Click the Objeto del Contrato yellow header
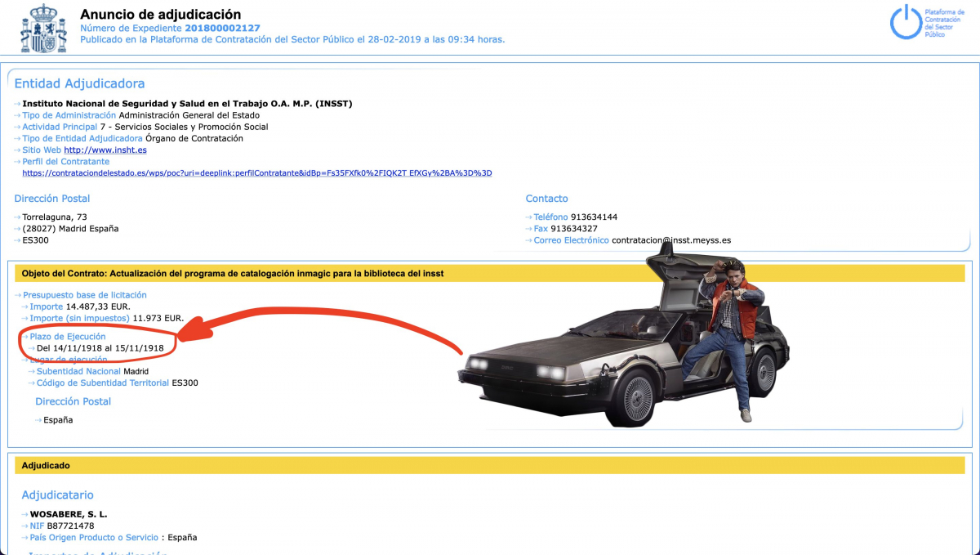The image size is (980, 555). (490, 273)
